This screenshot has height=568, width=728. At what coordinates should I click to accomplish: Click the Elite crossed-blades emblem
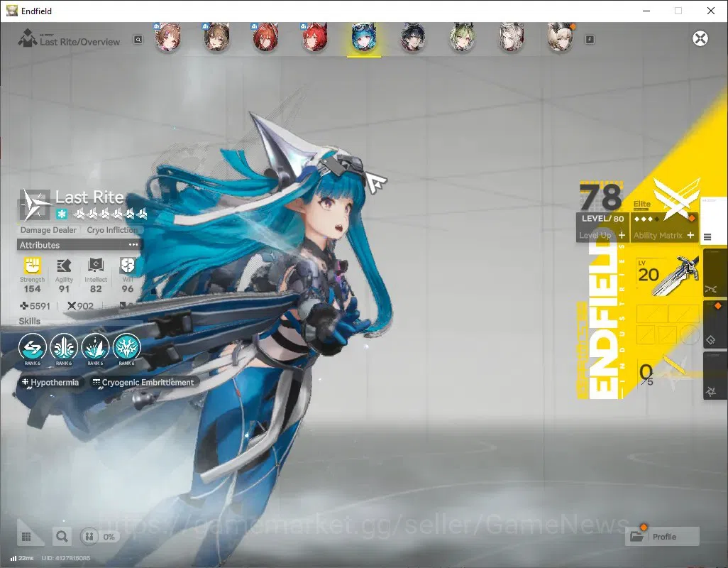[x=676, y=198]
